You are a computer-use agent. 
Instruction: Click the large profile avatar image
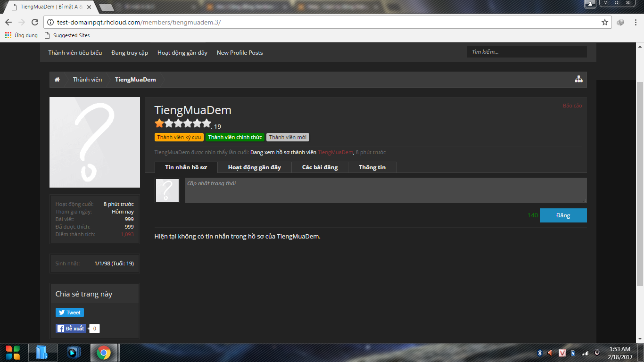coord(95,142)
